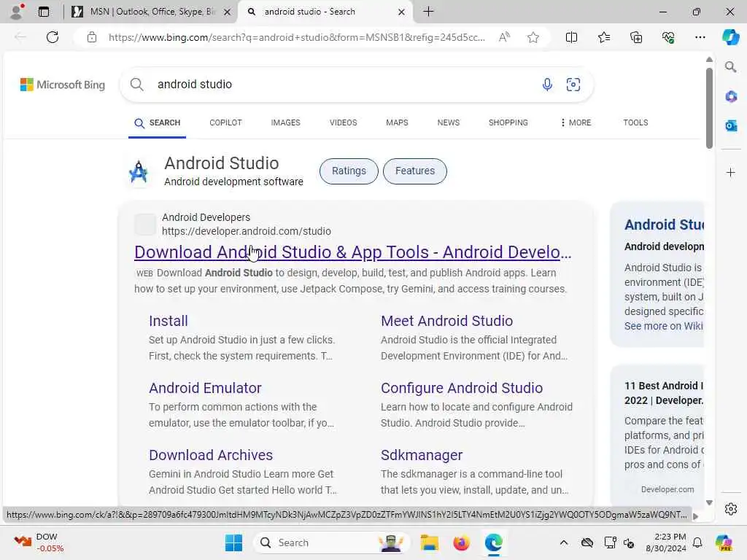This screenshot has height=560, width=747.
Task: Search using voice microphone icon
Action: coord(547,85)
